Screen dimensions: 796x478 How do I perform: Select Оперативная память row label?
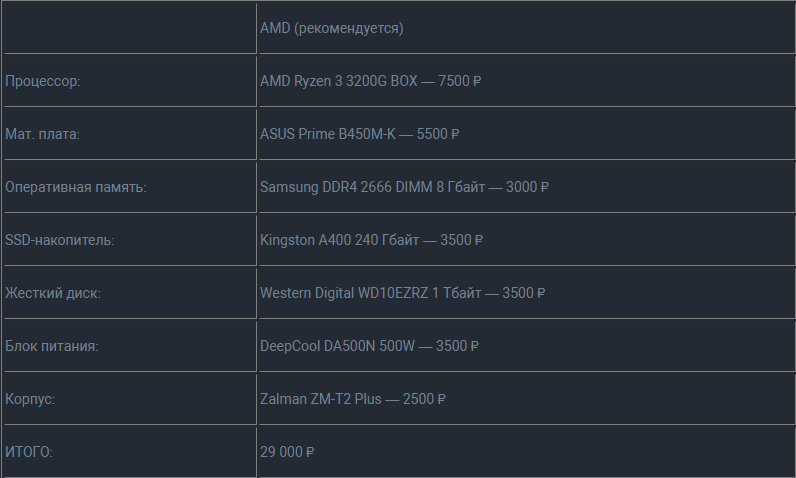[130, 187]
